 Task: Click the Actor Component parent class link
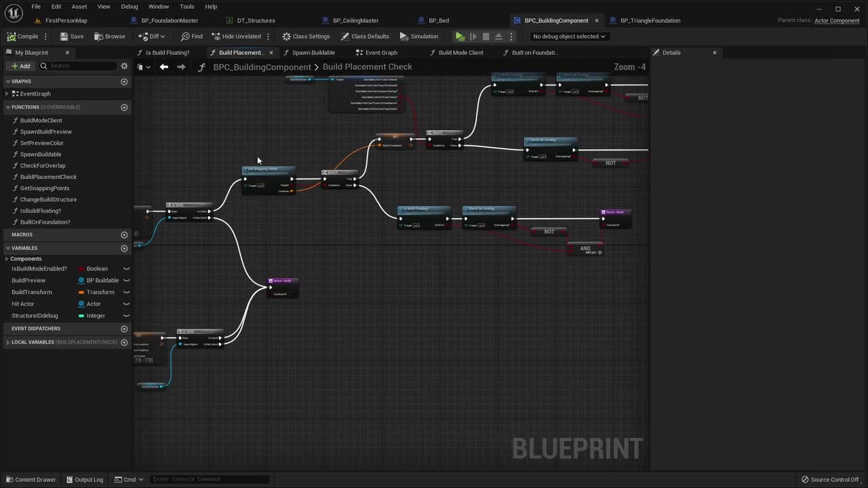click(837, 20)
